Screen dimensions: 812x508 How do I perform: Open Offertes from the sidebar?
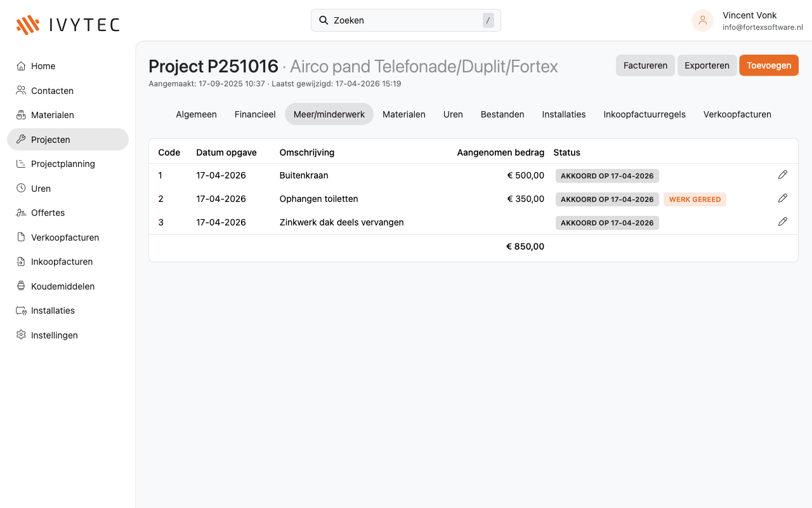point(48,213)
